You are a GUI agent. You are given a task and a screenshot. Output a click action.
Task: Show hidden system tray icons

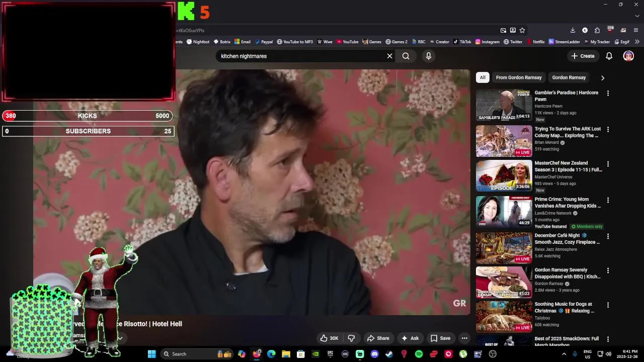(563, 354)
